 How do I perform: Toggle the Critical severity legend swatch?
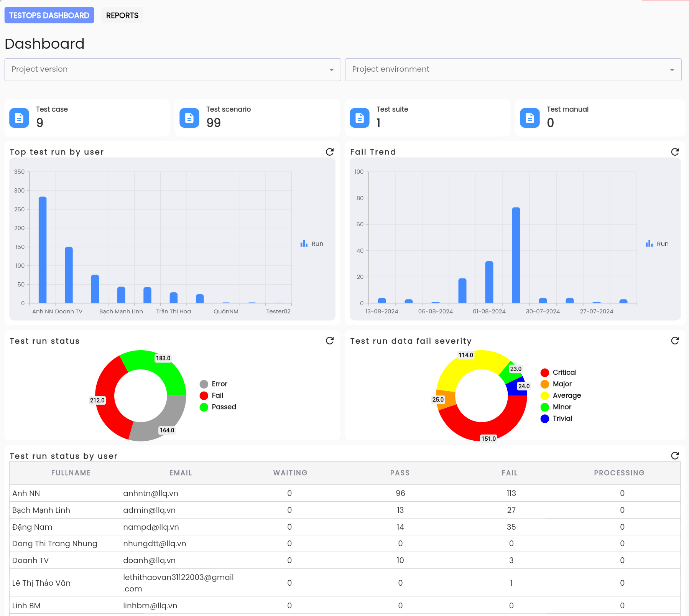pos(545,372)
